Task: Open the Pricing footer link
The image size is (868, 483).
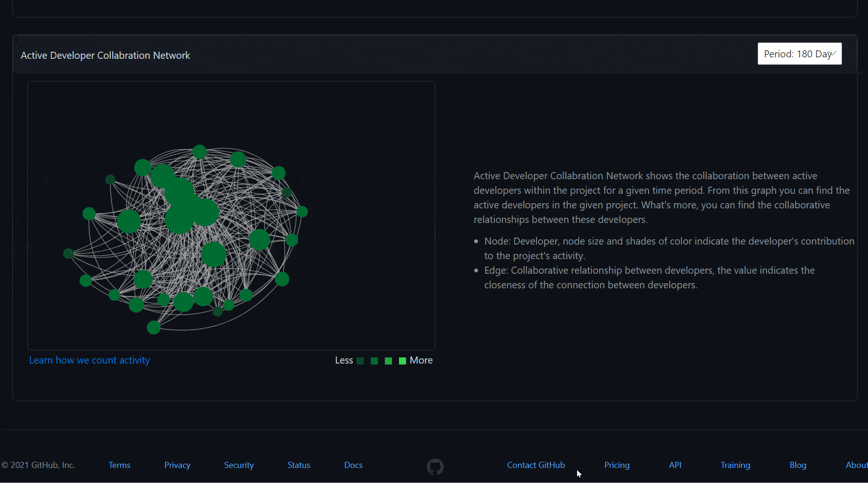Action: tap(617, 465)
